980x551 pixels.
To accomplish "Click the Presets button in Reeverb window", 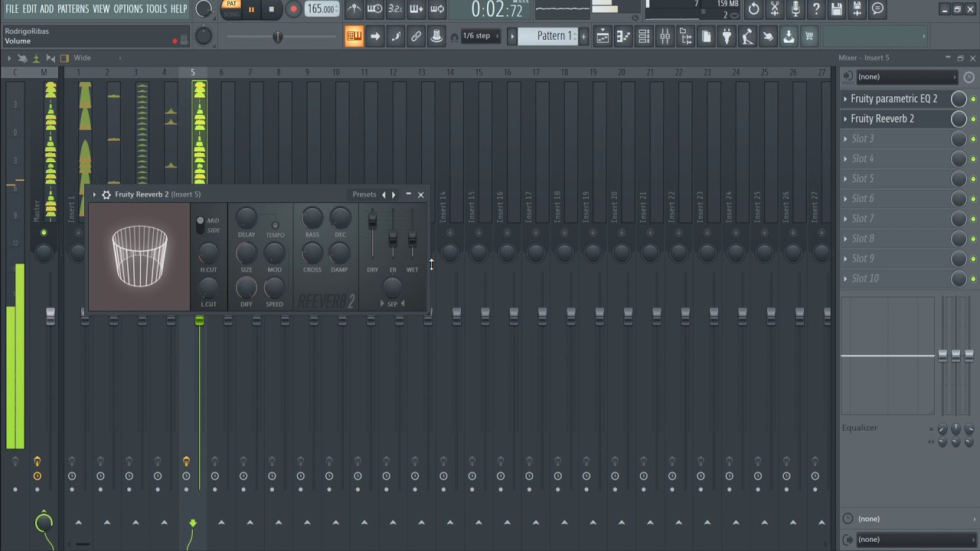I will [x=364, y=194].
